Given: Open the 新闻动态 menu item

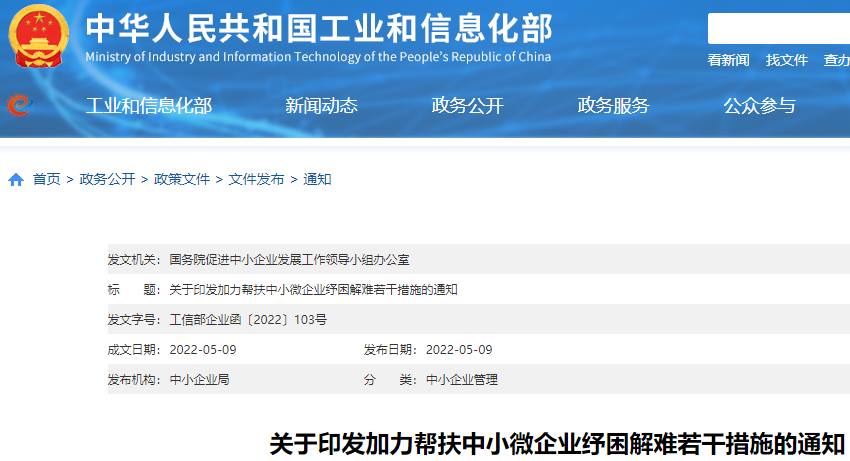Looking at the screenshot, I should (321, 106).
